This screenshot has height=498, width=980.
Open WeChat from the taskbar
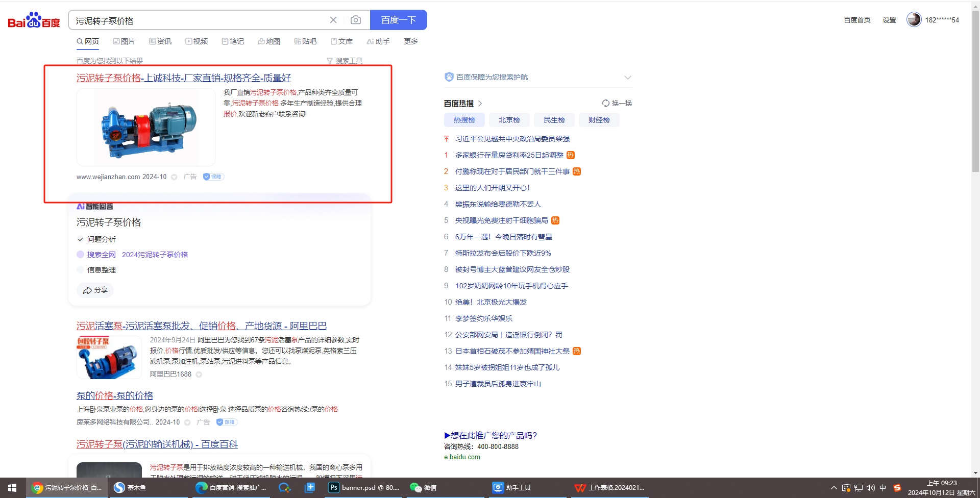[423, 488]
